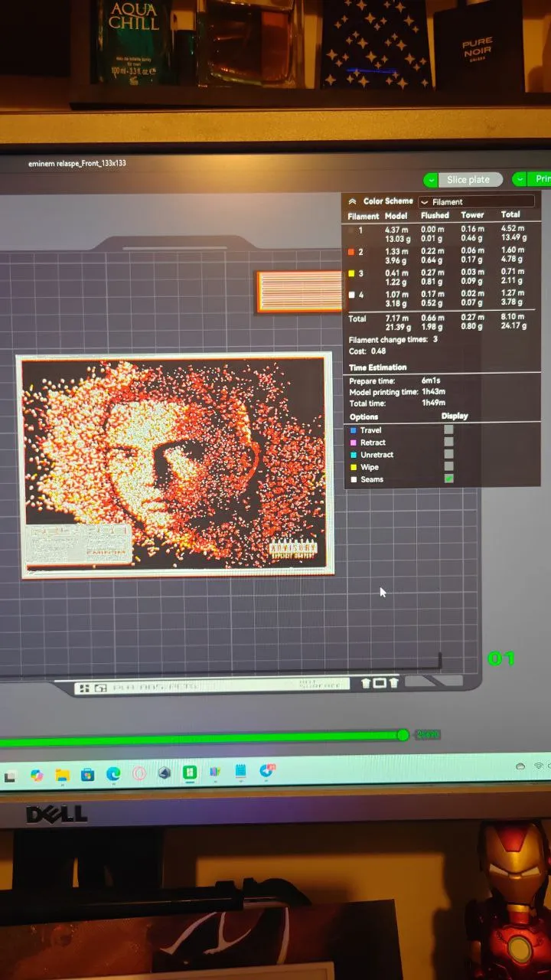Screen dimensions: 551x980
Task: Click the Slice plate button
Action: [x=469, y=180]
